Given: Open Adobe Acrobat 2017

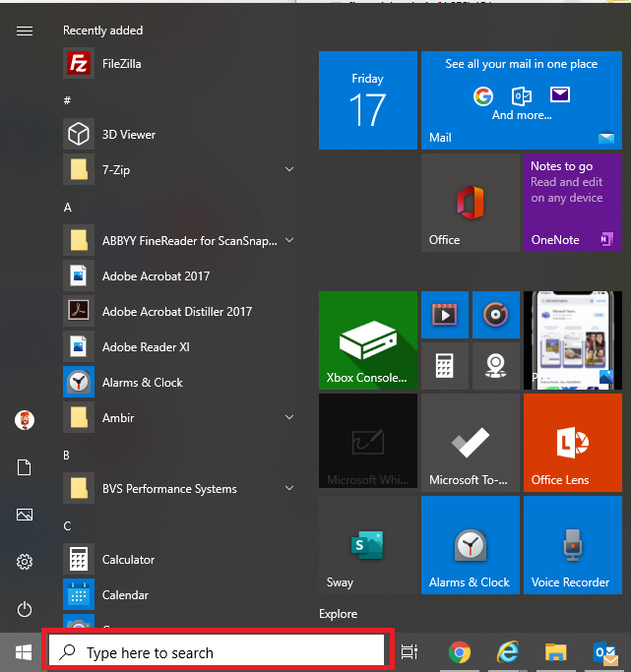Looking at the screenshot, I should (180, 276).
